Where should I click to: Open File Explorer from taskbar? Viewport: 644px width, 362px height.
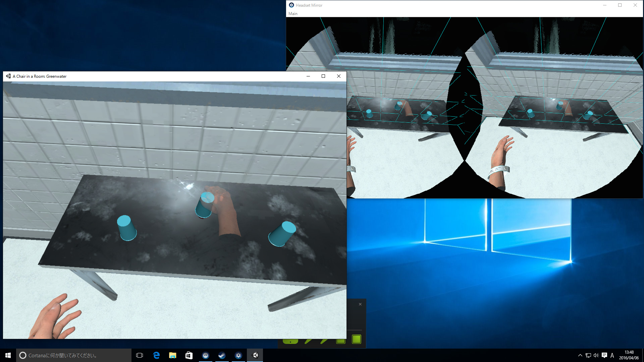coord(172,355)
